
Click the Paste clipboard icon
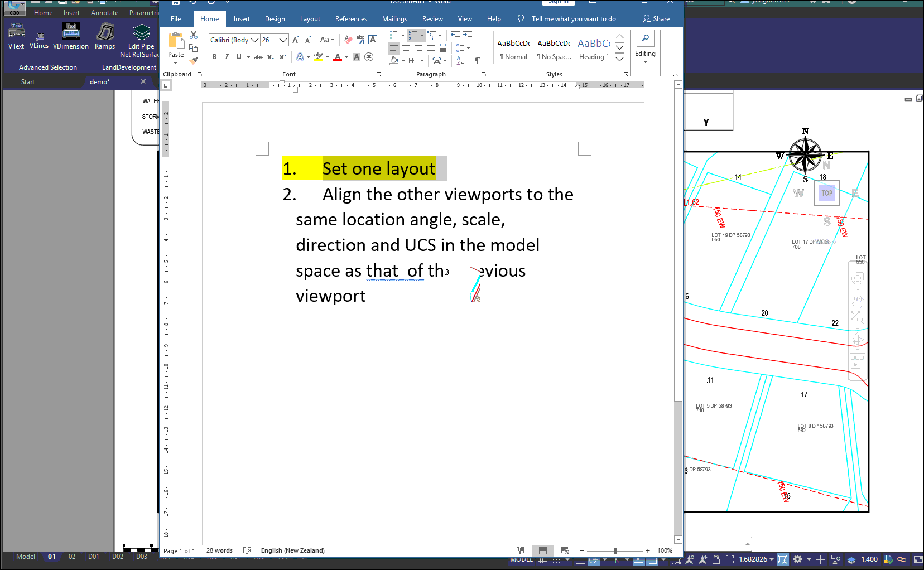(176, 41)
